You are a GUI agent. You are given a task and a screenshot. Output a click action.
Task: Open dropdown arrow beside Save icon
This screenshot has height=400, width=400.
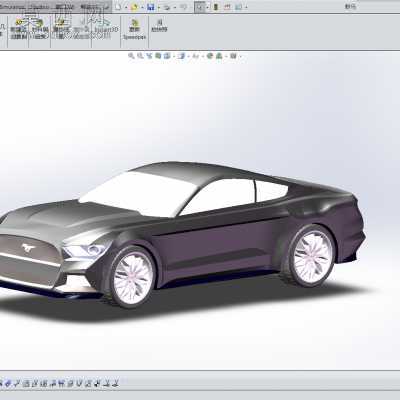(x=159, y=7)
